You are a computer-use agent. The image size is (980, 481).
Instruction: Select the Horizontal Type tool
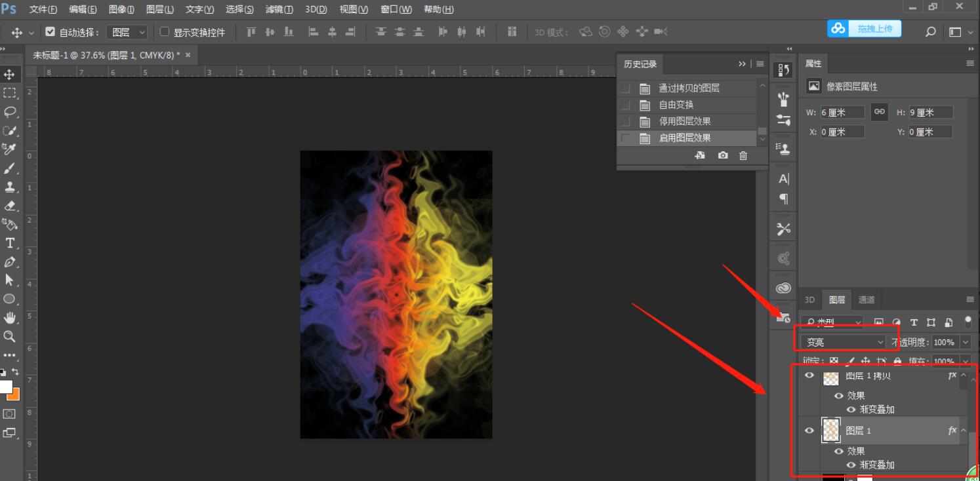[x=9, y=243]
